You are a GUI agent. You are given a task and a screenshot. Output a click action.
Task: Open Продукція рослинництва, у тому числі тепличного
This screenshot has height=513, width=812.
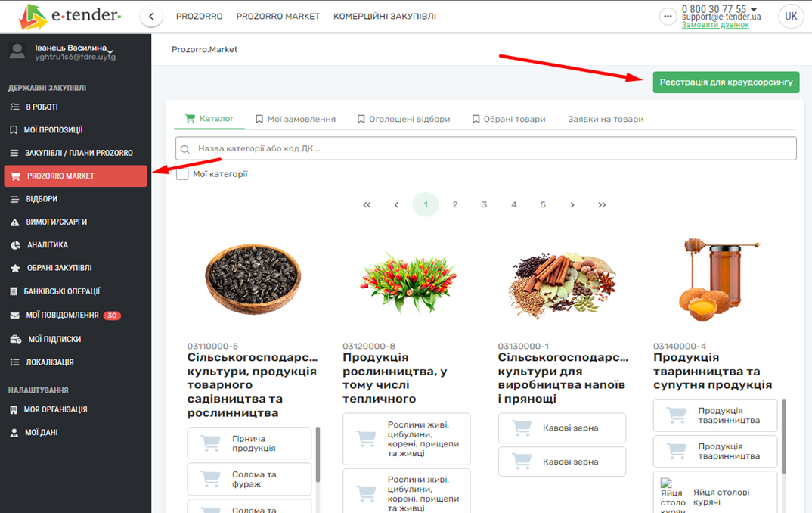pyautogui.click(x=395, y=378)
